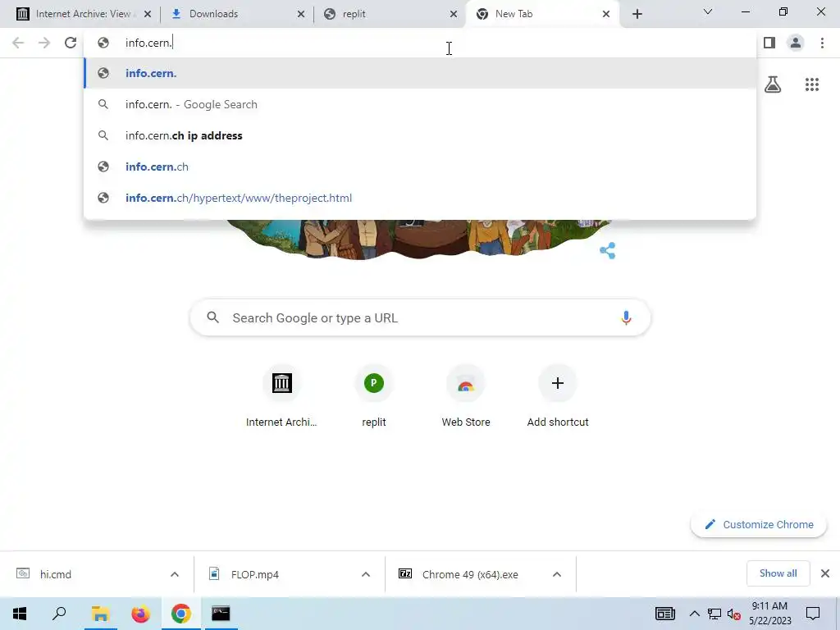Viewport: 840px width, 630px height.
Task: Open the Web Store shortcut
Action: (466, 396)
